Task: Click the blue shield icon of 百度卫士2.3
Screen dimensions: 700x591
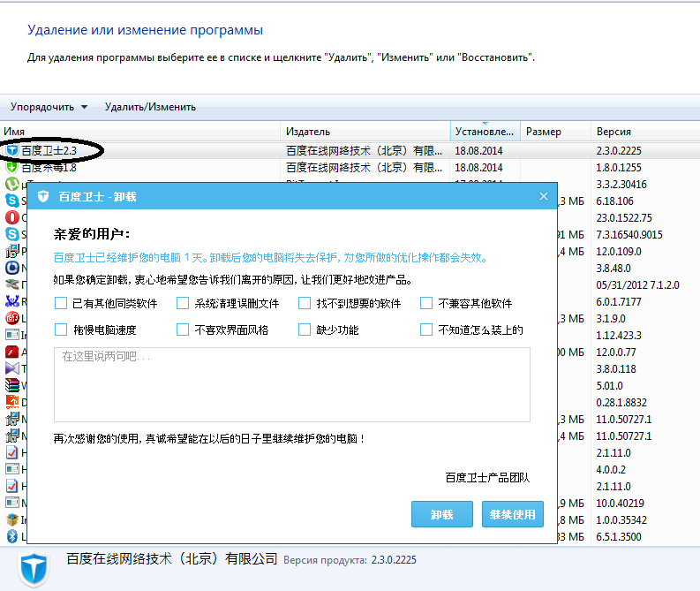Action: 12,150
